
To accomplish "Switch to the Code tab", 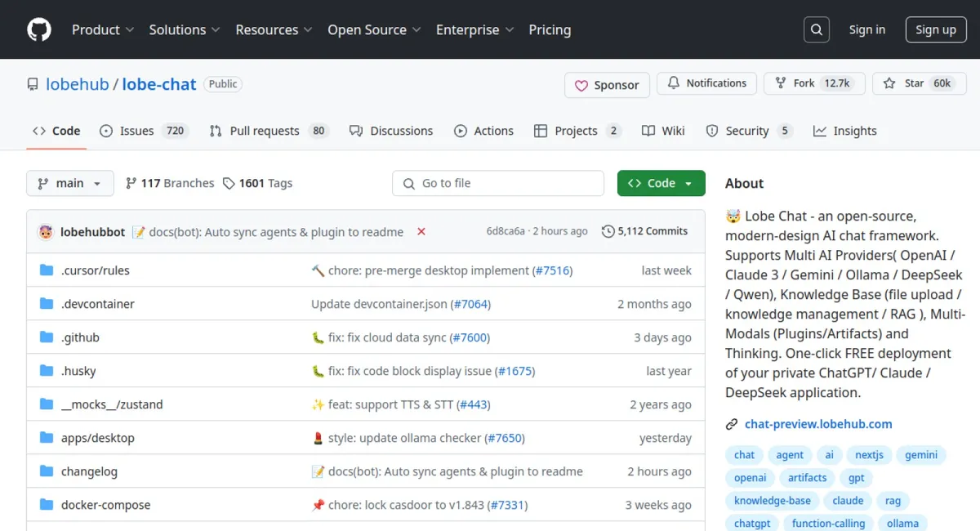I will 56,131.
